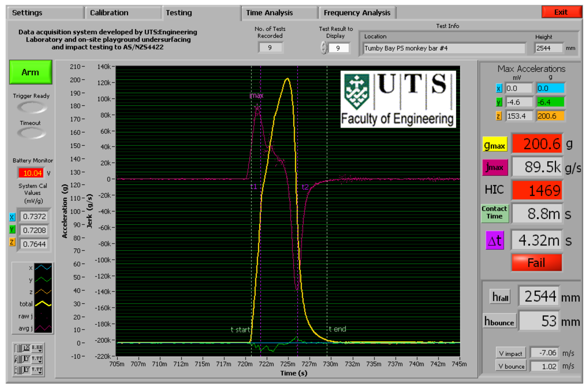Click the Location text field
This screenshot has width=588, height=389.
coord(444,48)
